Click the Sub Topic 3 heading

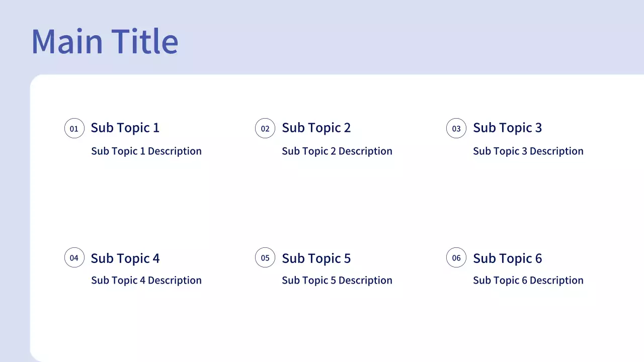pos(507,128)
